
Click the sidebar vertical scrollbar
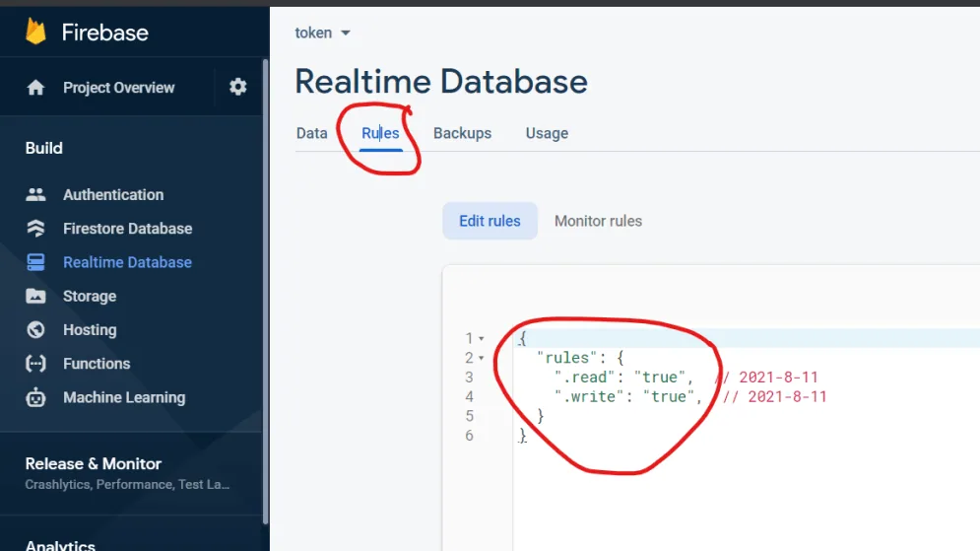pyautogui.click(x=265, y=292)
